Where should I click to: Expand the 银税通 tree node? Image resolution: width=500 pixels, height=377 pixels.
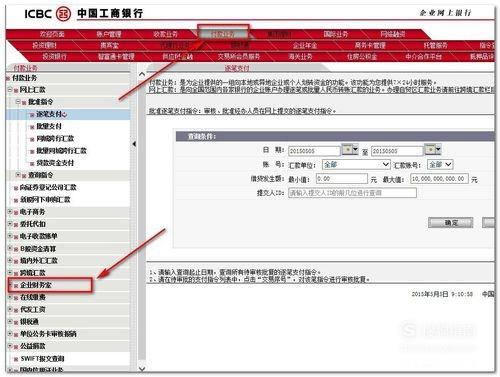(10, 322)
